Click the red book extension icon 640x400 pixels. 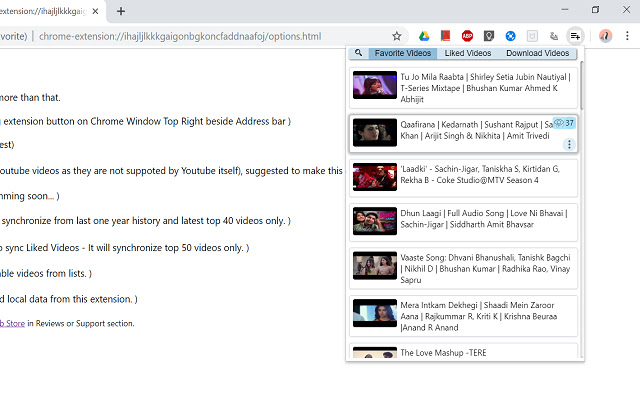click(445, 36)
